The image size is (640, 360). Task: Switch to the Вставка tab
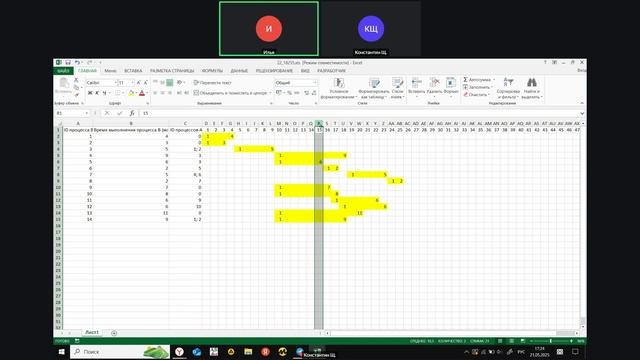point(133,71)
